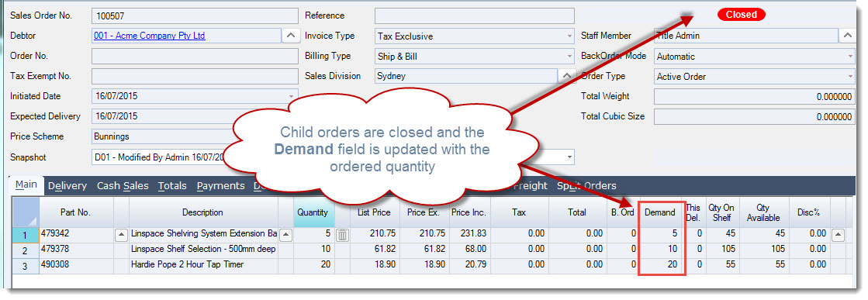Click the Qty On Shelf column header
Viewport: 868px width, 300px height.
pos(721,212)
